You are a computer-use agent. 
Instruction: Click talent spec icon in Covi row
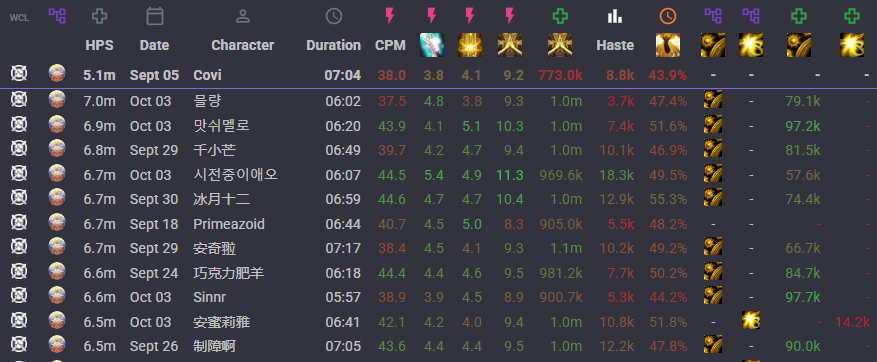[x=57, y=73]
